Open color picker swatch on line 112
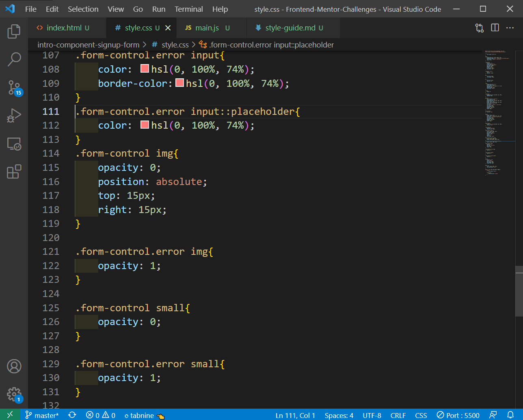Viewport: 523px width, 420px height. 145,125
